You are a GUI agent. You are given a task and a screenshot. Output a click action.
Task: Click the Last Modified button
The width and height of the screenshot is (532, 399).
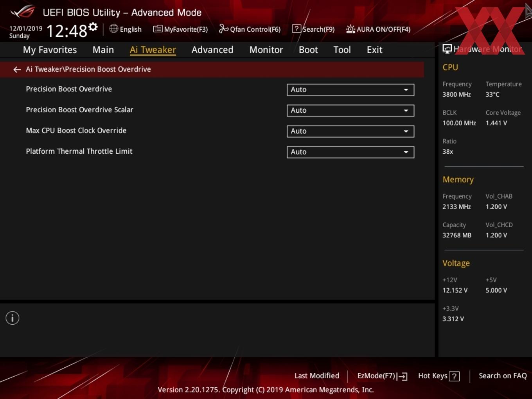[x=317, y=376]
